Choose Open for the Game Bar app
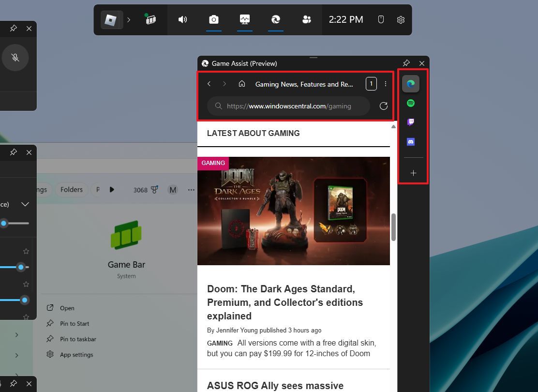538x392 pixels. (x=67, y=308)
